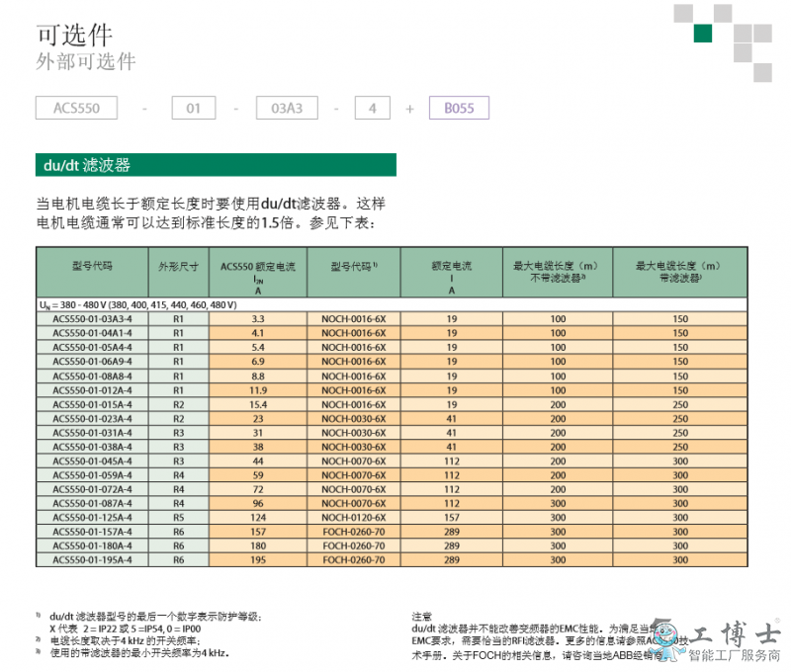Click the "注意" note heading
The width and height of the screenshot is (791, 672).
422,617
